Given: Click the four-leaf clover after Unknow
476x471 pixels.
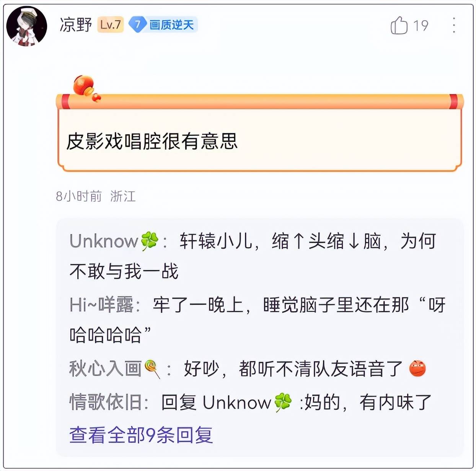Looking at the screenshot, I should pos(149,241).
